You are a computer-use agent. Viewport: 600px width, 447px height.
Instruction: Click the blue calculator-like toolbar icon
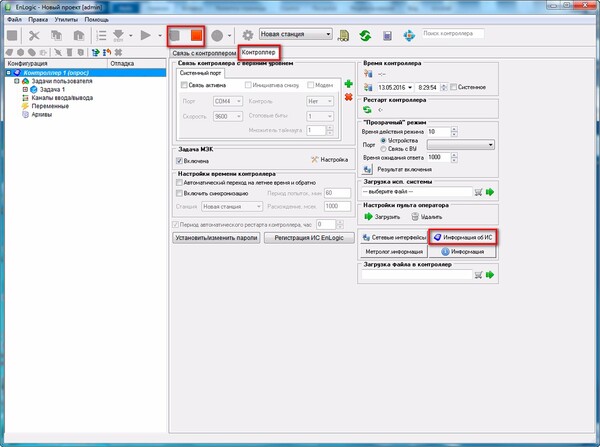[387, 36]
